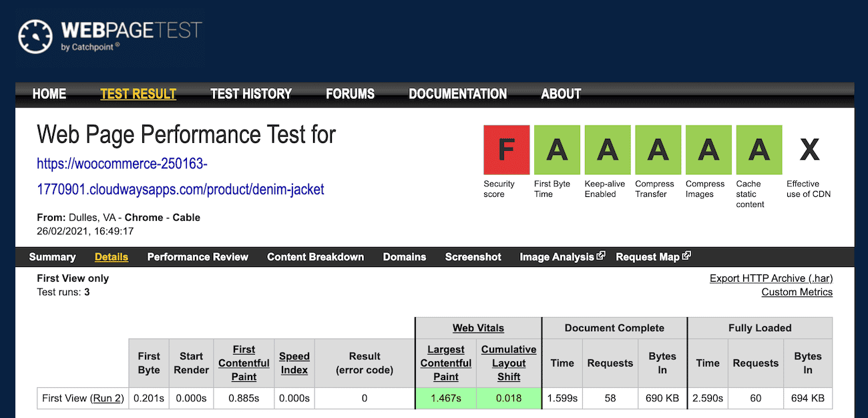The image size is (868, 418).
Task: Open the HOME menu item
Action: [x=49, y=94]
